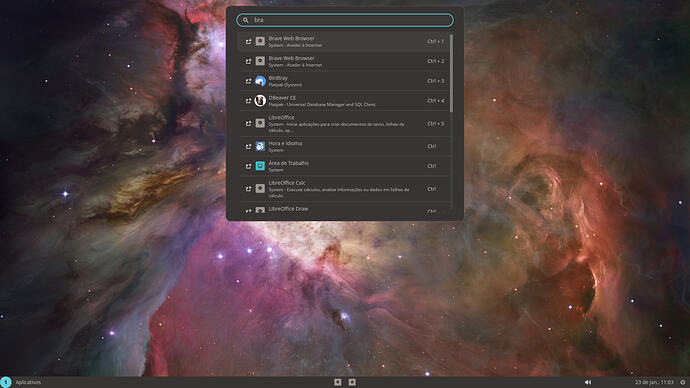
Task: Select the 'Birdtray' result title
Action: (278, 78)
